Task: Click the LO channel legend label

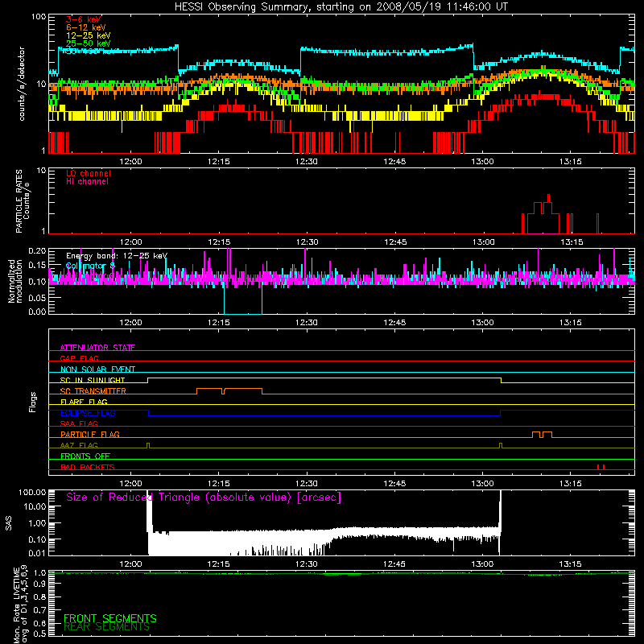Action: click(89, 173)
